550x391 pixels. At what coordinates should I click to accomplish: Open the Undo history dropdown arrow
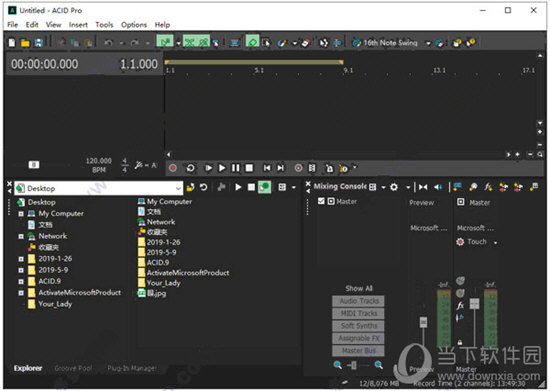click(122, 43)
